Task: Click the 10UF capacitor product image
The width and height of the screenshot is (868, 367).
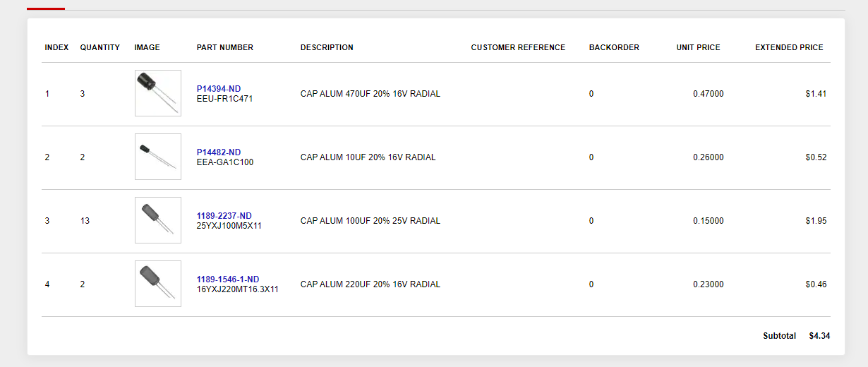Action: pos(157,157)
